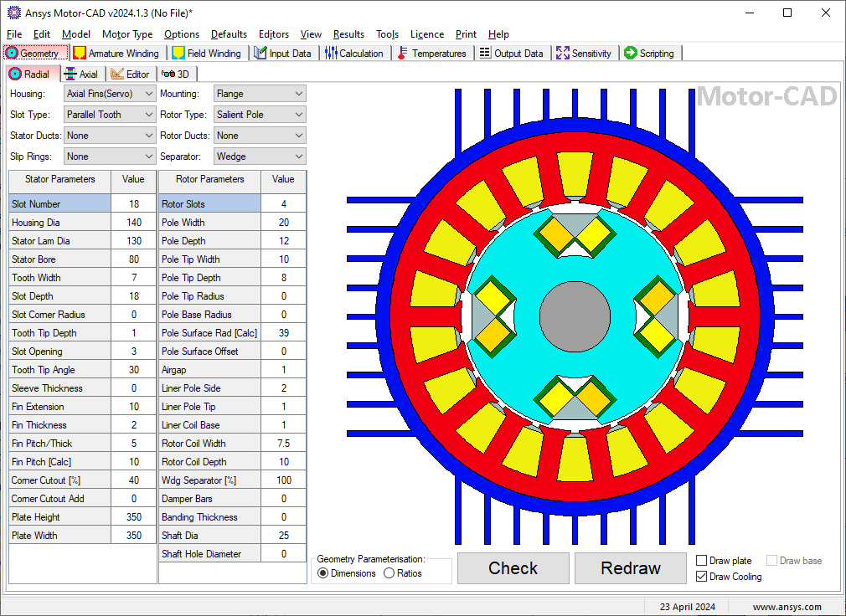
Task: Select the Ratios radio button
Action: coord(389,573)
